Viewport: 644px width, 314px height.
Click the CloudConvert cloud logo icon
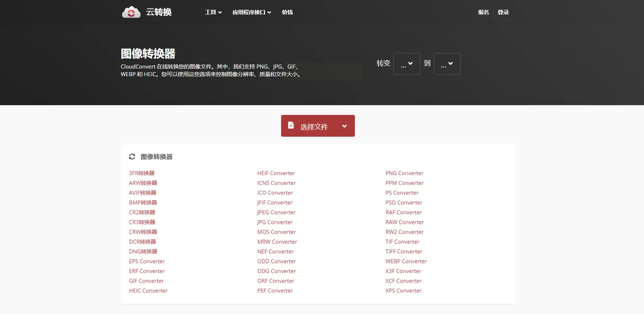(x=131, y=12)
